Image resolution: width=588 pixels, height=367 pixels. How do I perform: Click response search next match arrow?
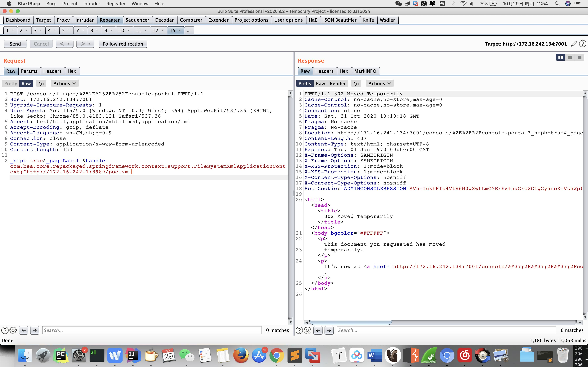coord(329,330)
